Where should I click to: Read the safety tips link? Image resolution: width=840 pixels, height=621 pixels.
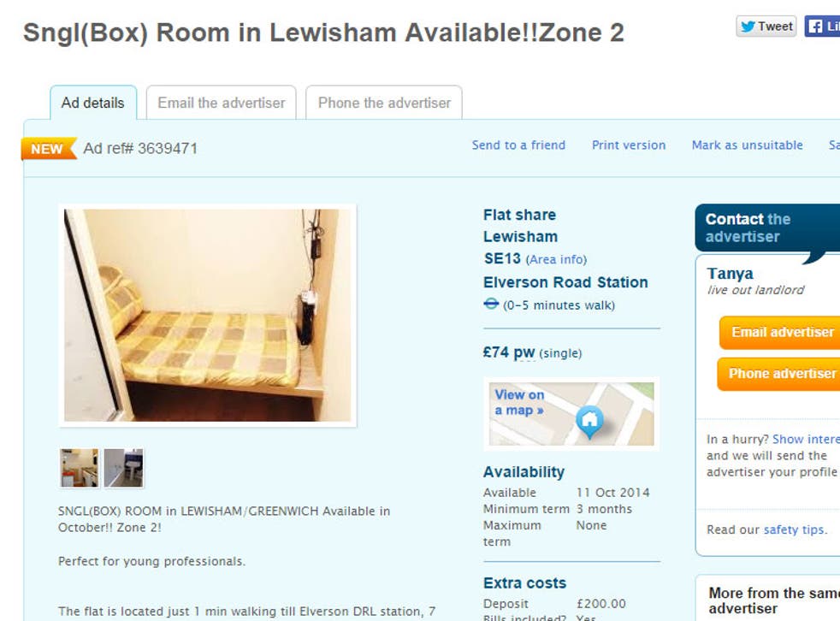[x=795, y=530]
